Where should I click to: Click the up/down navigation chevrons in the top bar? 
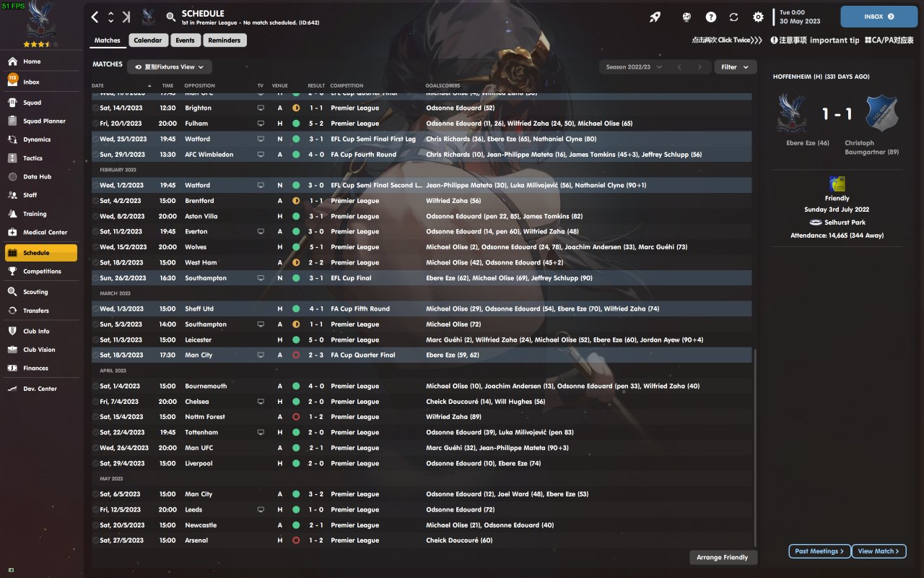110,17
